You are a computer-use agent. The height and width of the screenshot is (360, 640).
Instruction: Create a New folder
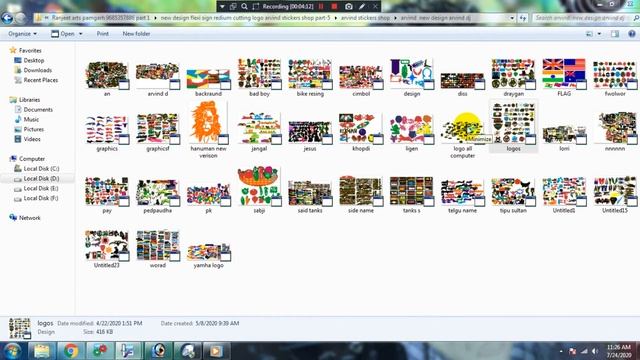(x=136, y=34)
